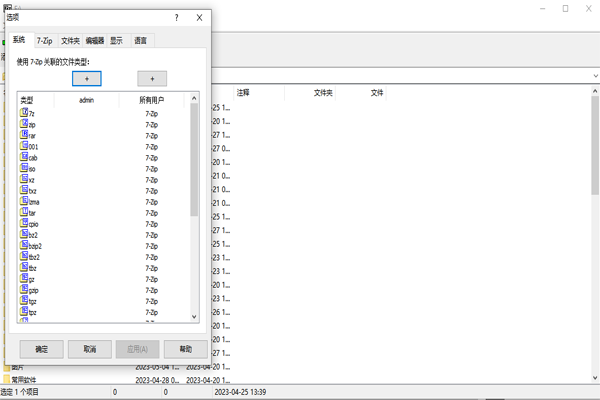
Task: Click the 帮助 button
Action: point(186,349)
